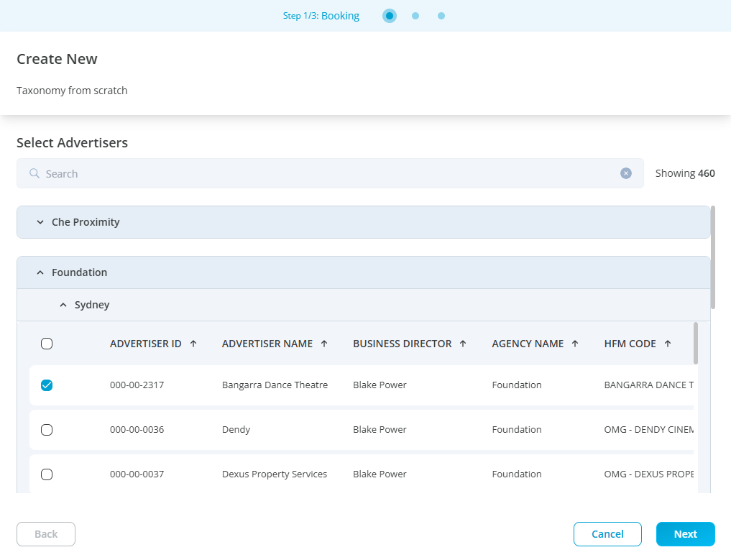The width and height of the screenshot is (731, 560).
Task: Tick the Dexus Property Services checkbox
Action: pos(47,474)
